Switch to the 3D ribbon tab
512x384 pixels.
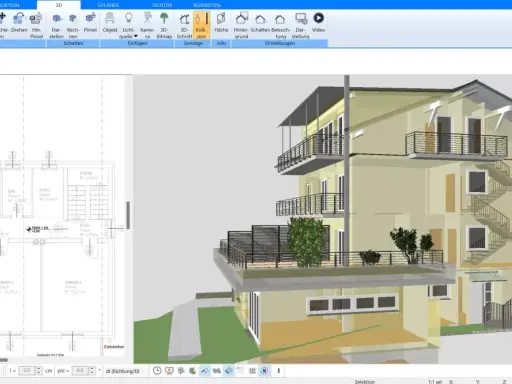59,5
